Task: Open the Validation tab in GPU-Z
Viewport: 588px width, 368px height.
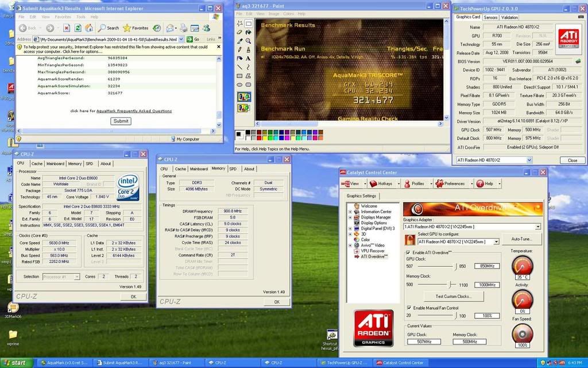Action: tap(509, 17)
